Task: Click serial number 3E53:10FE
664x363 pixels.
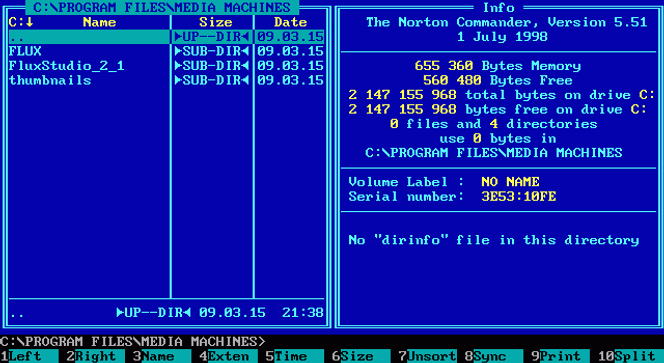Action: (519, 196)
